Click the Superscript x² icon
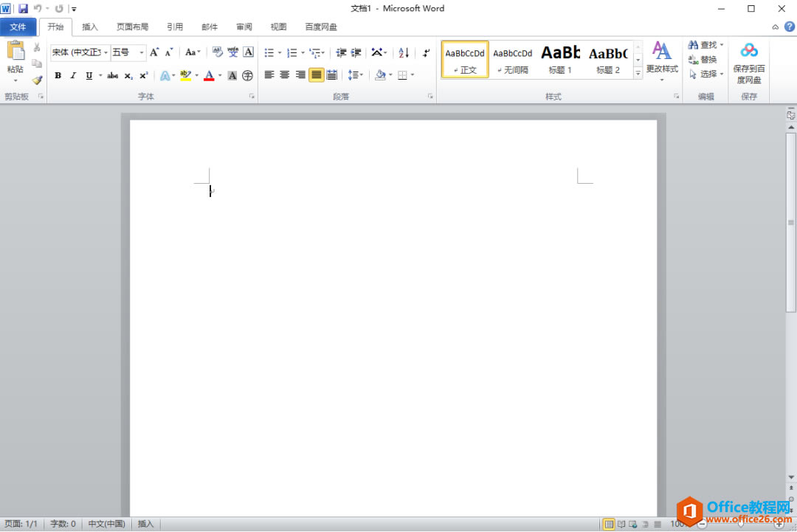 144,76
